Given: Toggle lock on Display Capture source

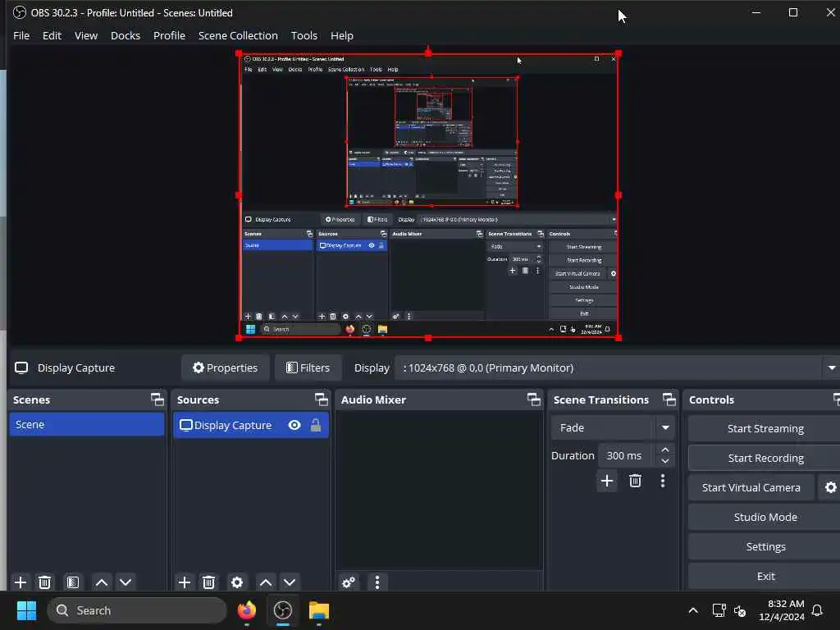Looking at the screenshot, I should click(316, 426).
